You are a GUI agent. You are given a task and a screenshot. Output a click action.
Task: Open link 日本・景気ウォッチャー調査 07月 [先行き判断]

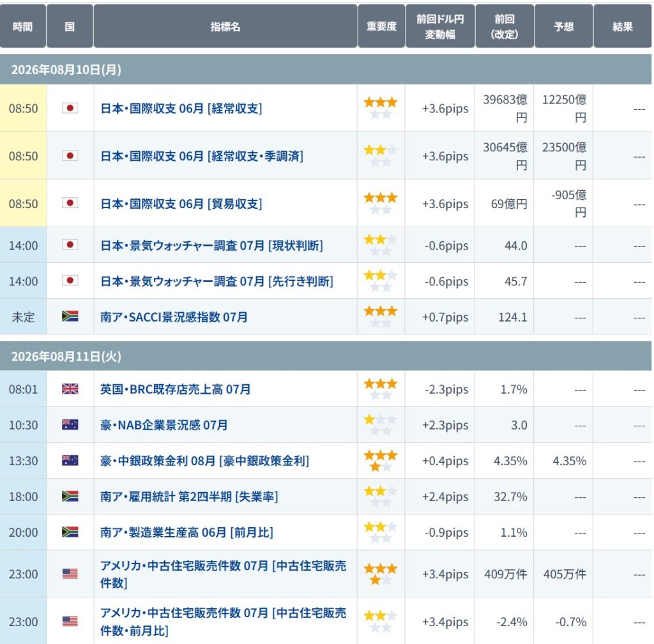[x=217, y=281]
